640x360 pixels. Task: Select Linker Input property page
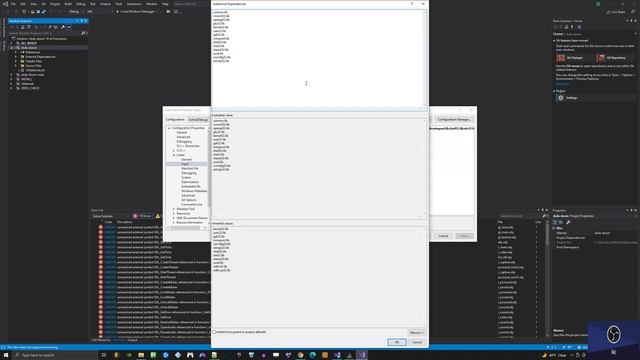click(x=185, y=164)
